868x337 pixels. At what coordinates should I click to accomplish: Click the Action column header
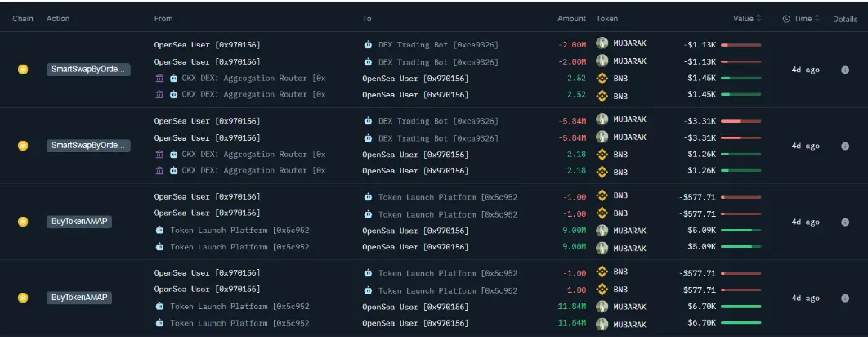pyautogui.click(x=58, y=19)
